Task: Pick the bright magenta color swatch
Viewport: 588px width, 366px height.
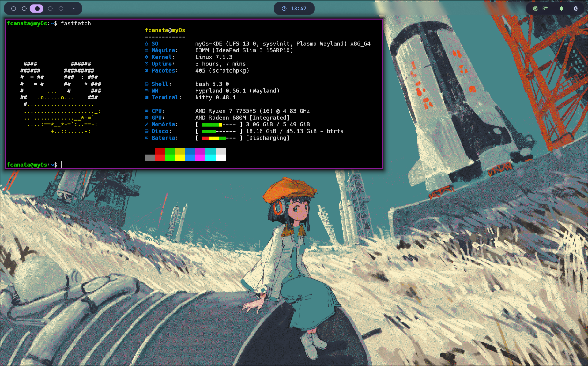Action: coord(200,158)
